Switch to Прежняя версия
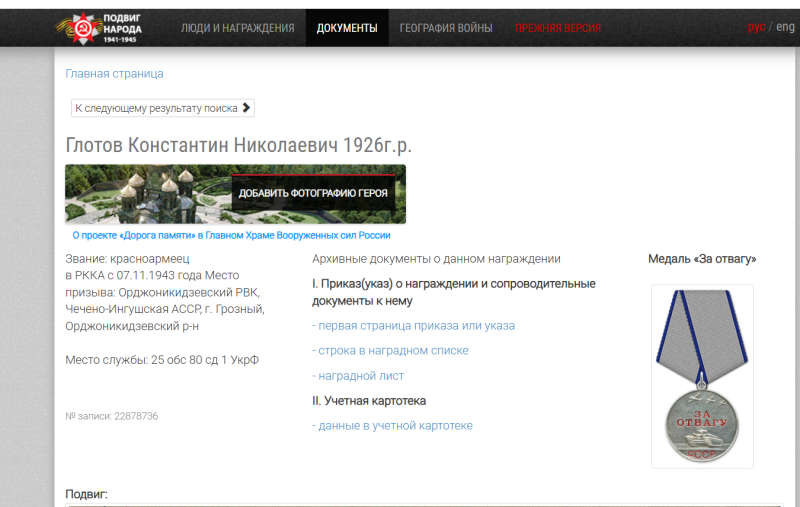Image resolution: width=800 pixels, height=507 pixels. click(x=558, y=28)
